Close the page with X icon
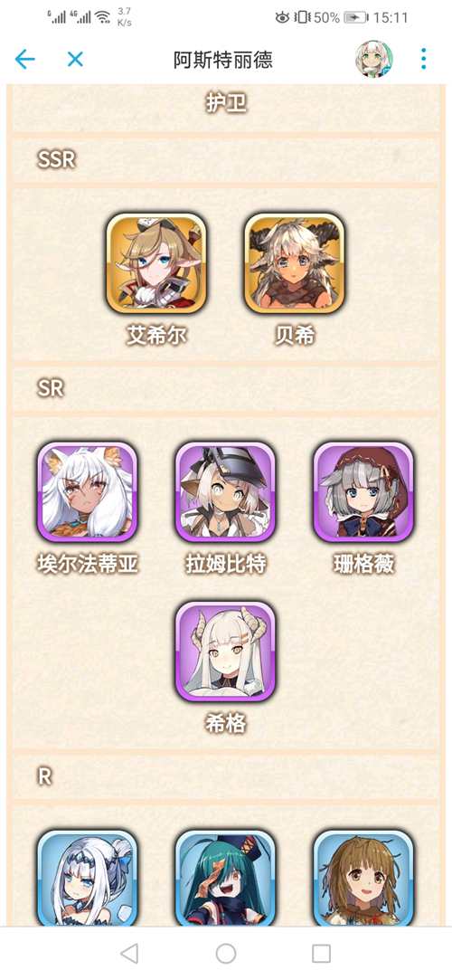This screenshot has height=980, width=452. [75, 60]
